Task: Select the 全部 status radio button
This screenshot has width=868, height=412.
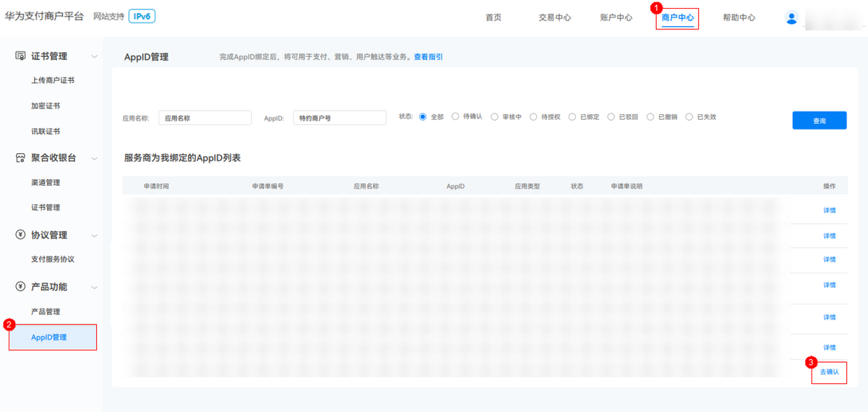Action: [423, 116]
